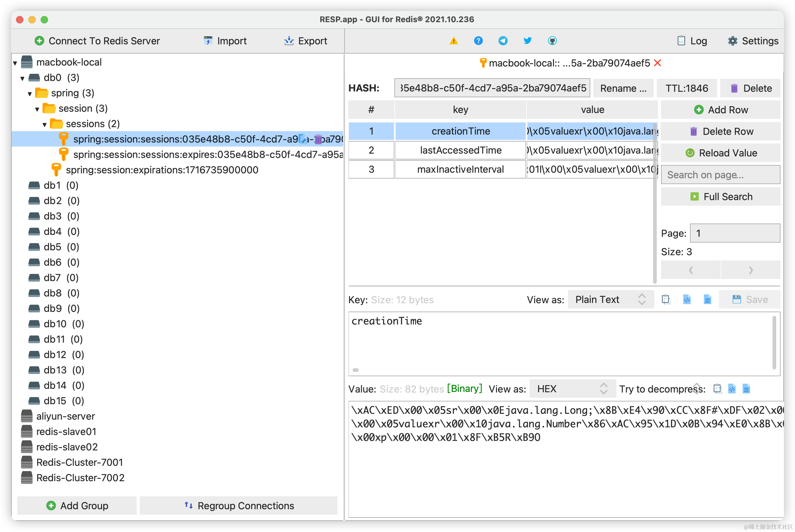Click the Reload Value button
795x532 pixels.
click(721, 153)
